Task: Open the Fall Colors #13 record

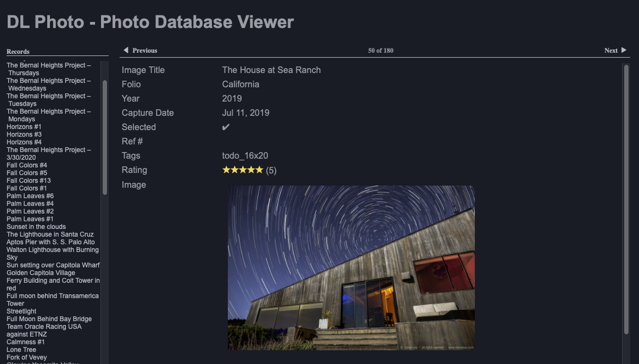Action: [x=29, y=181]
